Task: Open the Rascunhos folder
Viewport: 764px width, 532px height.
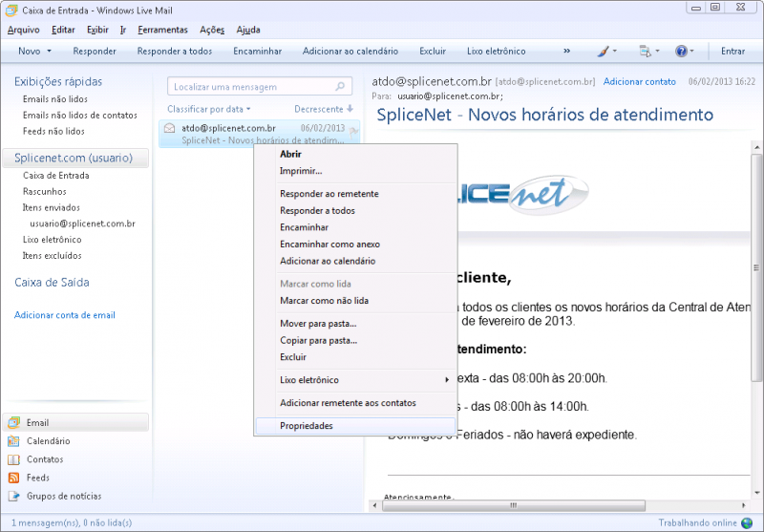Action: tap(44, 191)
